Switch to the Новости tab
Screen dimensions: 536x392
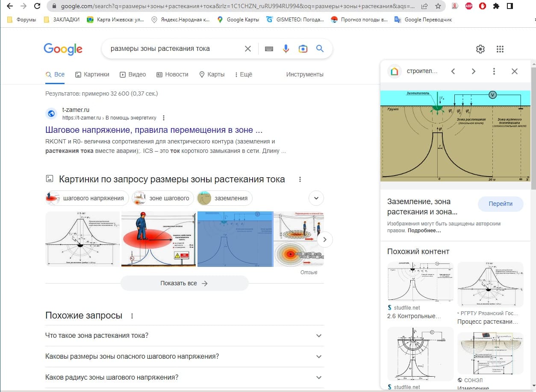pos(172,74)
